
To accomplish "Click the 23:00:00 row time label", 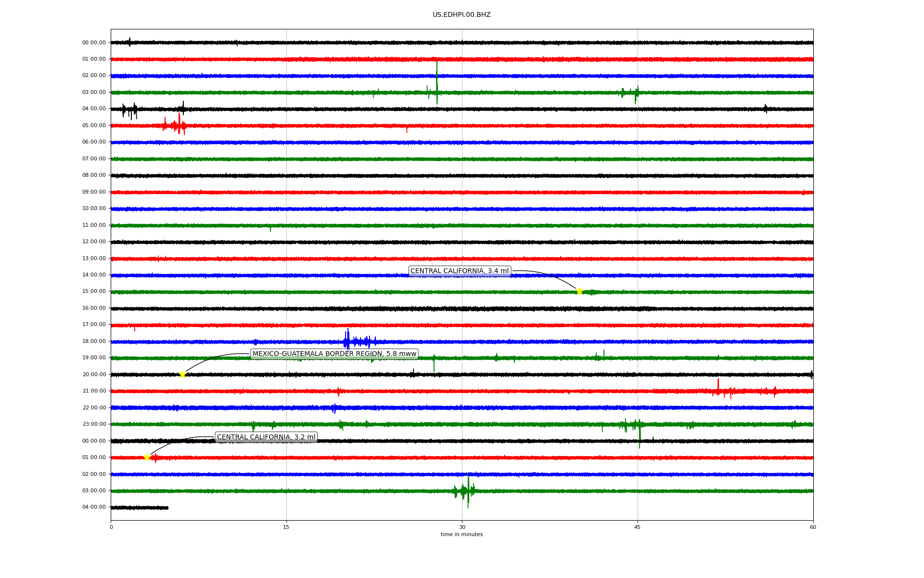I will 94,424.
